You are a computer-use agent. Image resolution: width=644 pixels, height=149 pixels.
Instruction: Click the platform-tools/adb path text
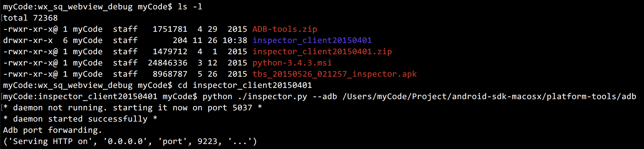591,97
